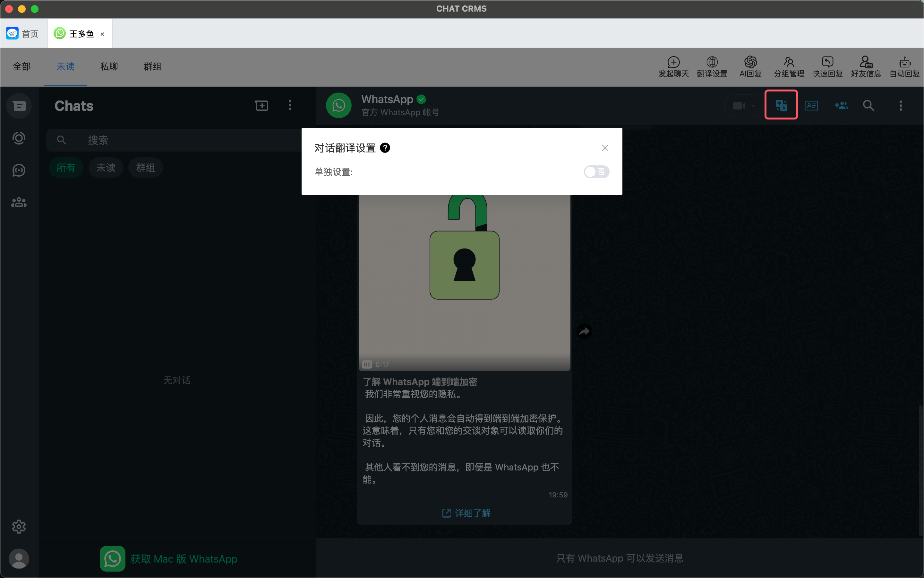Click the chat translation icon in header
This screenshot has height=578, width=924.
781,105
